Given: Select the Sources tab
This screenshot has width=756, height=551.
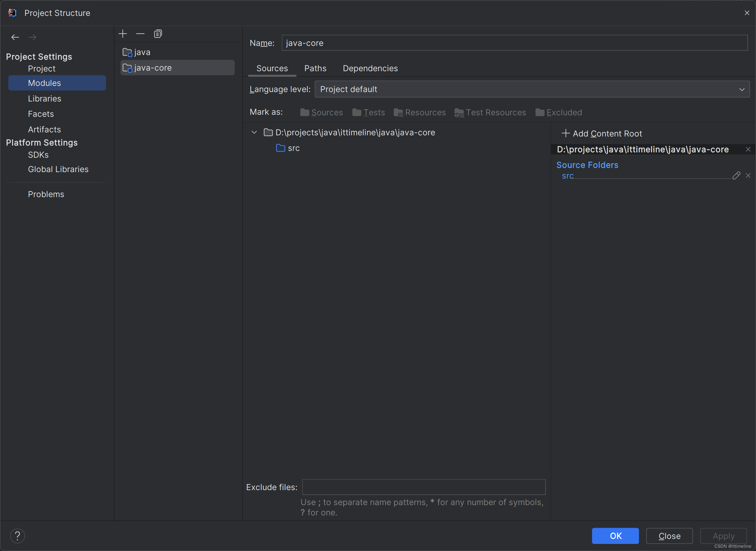Looking at the screenshot, I should click(x=272, y=68).
